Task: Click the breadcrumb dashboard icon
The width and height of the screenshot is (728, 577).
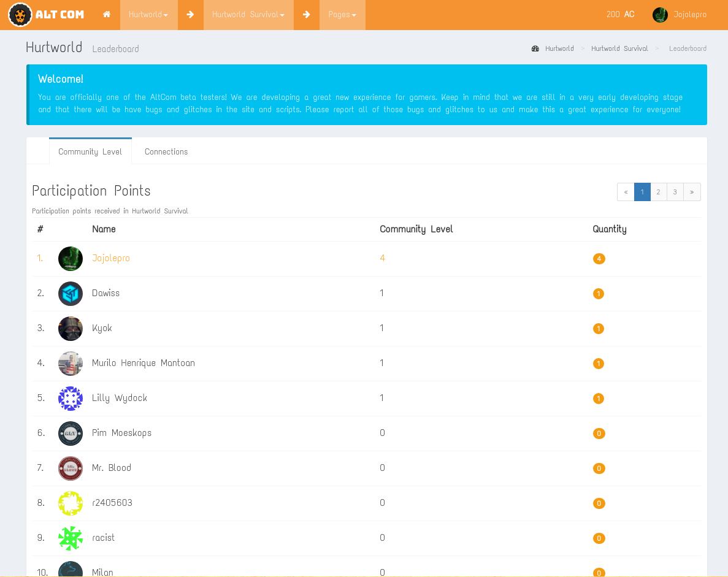Action: pos(535,48)
